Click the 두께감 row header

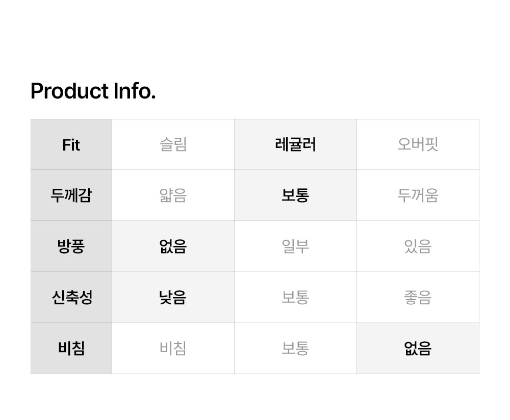[x=71, y=195]
